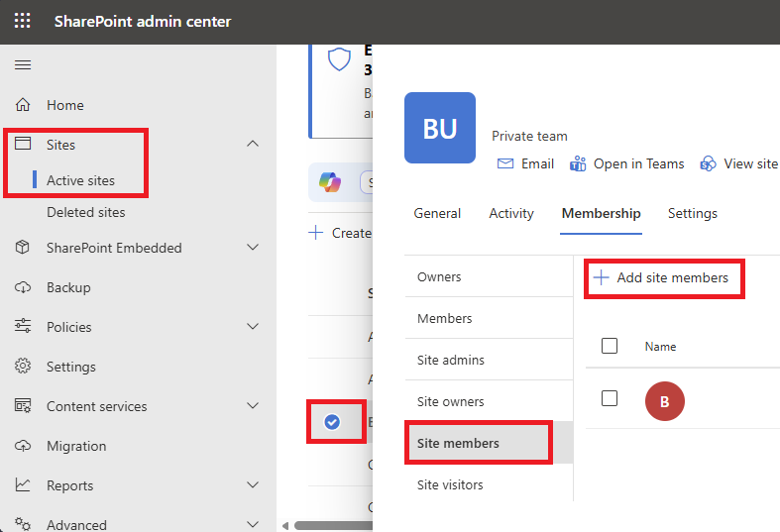Click Open in Teams link text
Screen dimensions: 780x532
(638, 163)
